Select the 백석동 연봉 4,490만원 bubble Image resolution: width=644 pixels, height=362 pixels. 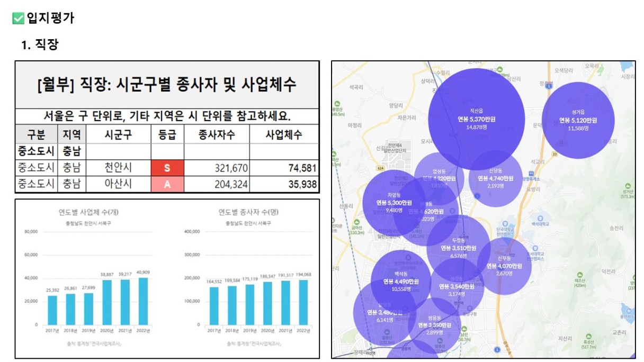[x=401, y=282]
